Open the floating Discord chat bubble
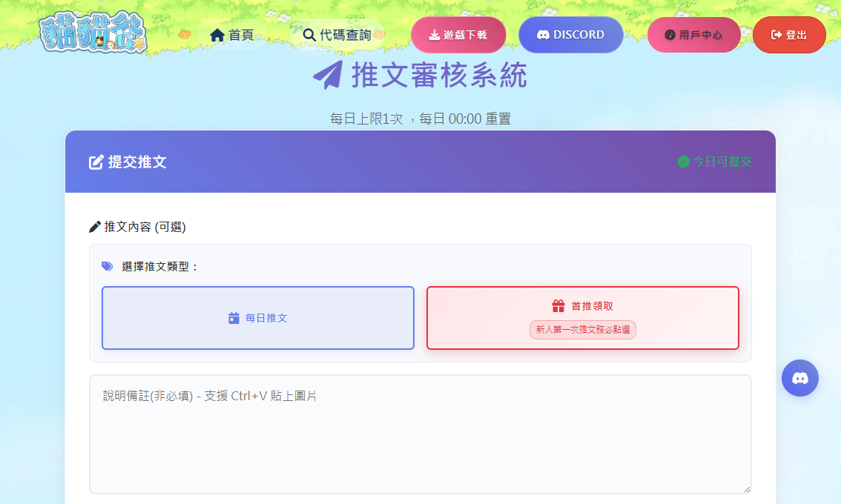This screenshot has width=841, height=504. [800, 378]
